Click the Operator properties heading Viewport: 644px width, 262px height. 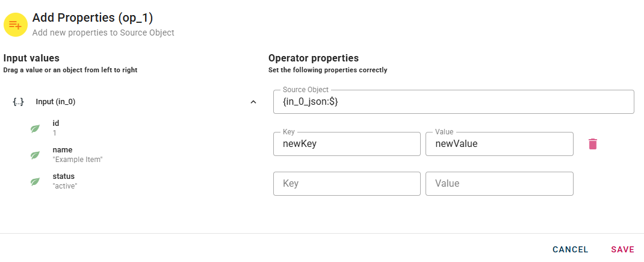tap(313, 58)
